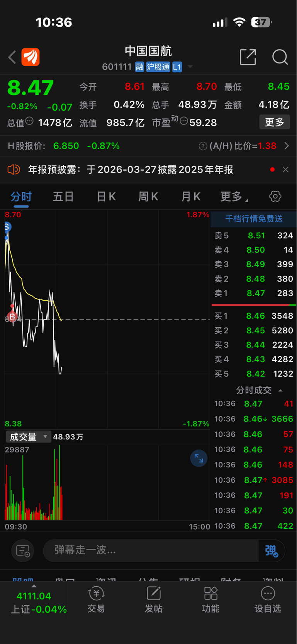Viewport: 297px width, 644px height.
Task: Expand chart to fullscreen icon
Action: (x=199, y=458)
